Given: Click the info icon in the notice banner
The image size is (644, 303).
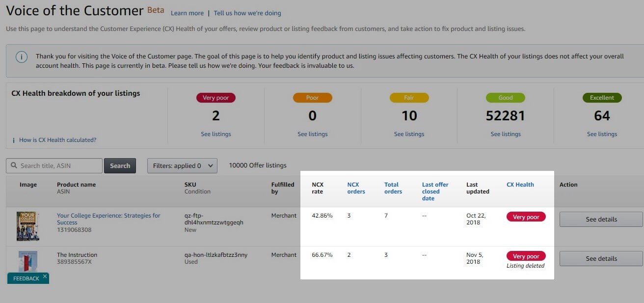Looking at the screenshot, I should (21, 57).
